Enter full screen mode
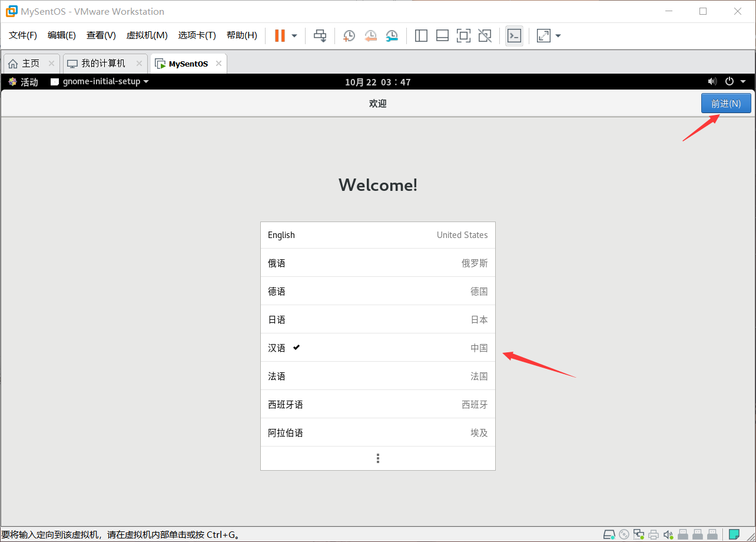This screenshot has width=756, height=542. 463,36
